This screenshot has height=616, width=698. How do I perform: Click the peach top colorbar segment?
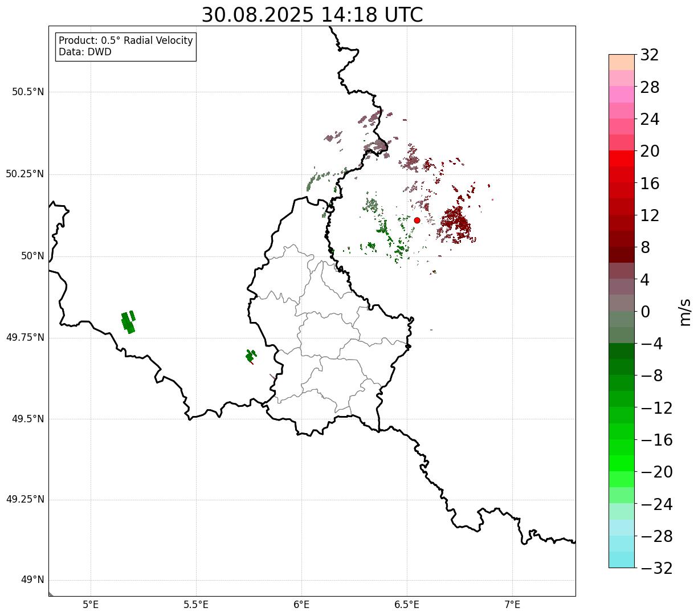(622, 62)
